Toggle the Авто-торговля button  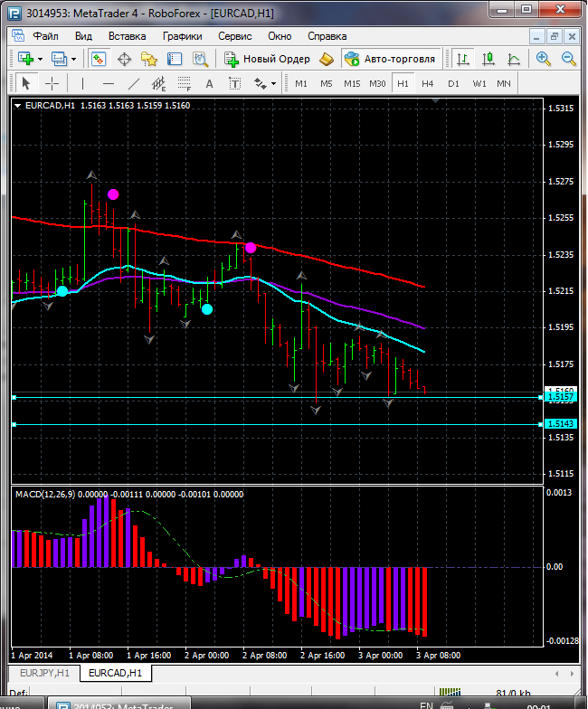391,59
